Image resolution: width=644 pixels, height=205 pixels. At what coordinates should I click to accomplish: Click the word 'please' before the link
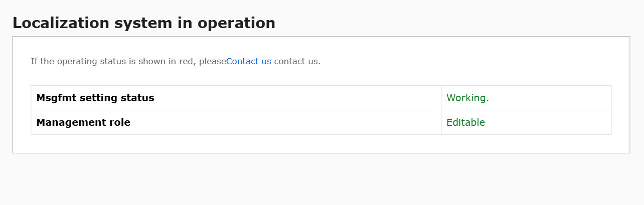pos(212,62)
